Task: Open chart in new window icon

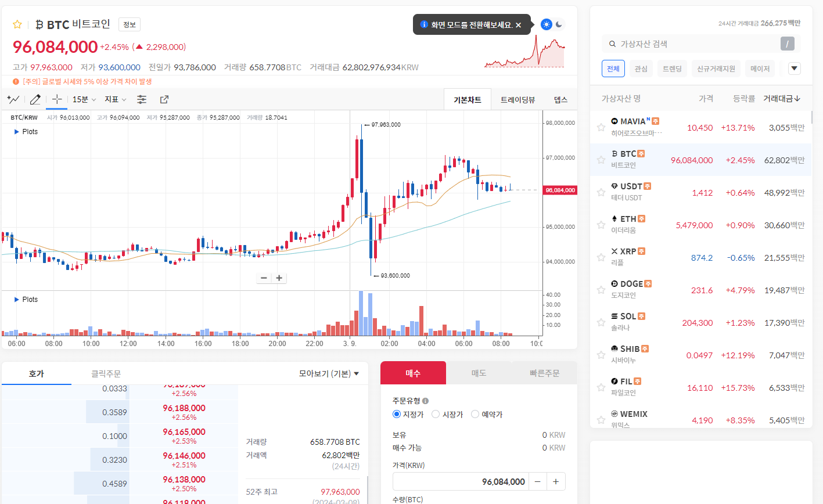Action: pyautogui.click(x=164, y=99)
